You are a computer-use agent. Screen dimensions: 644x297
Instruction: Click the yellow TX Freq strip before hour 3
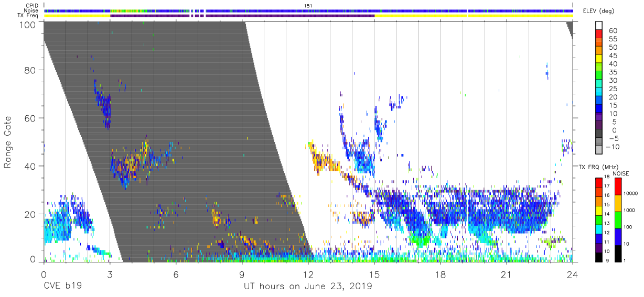pyautogui.click(x=77, y=16)
